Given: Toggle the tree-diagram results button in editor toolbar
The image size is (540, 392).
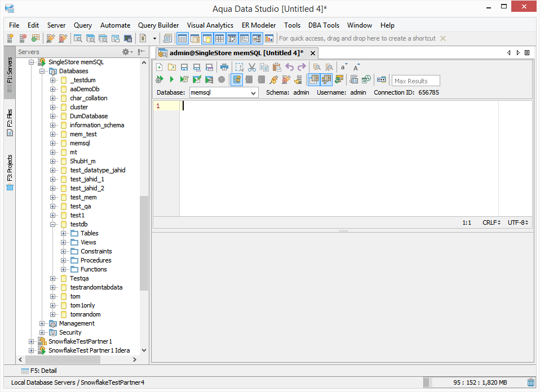Looking at the screenshot, I should (326, 80).
